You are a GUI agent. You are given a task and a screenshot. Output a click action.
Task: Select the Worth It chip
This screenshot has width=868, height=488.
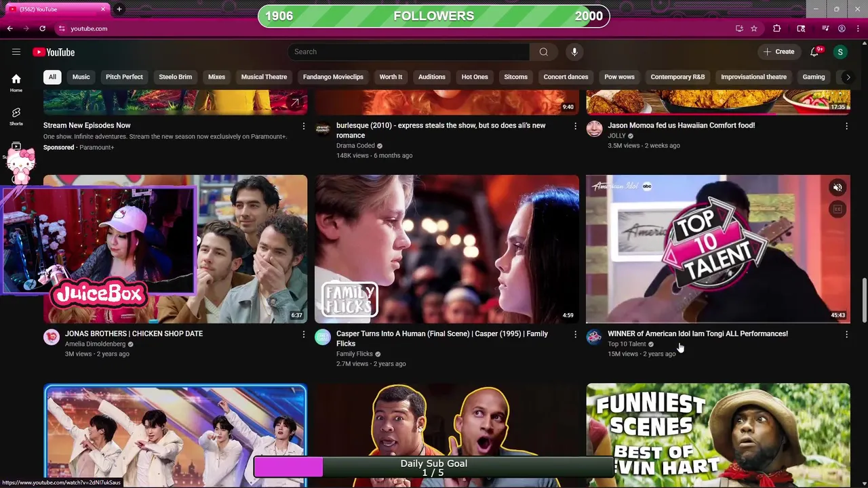click(391, 77)
